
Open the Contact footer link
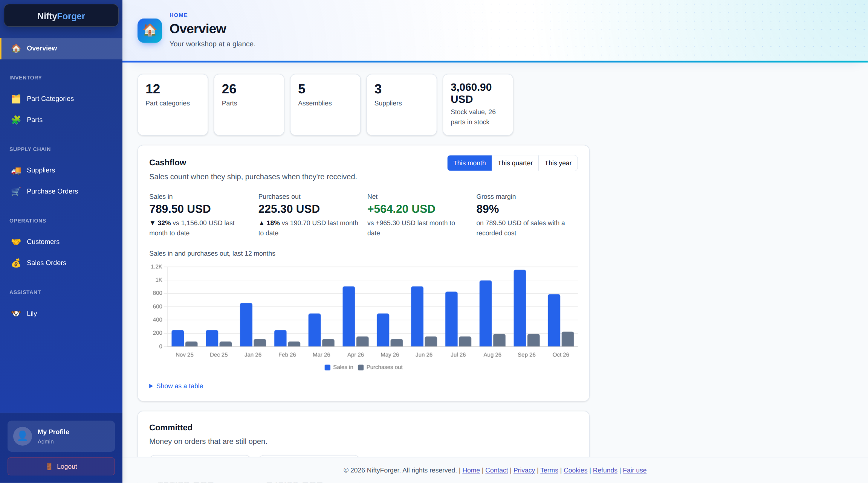(x=497, y=470)
